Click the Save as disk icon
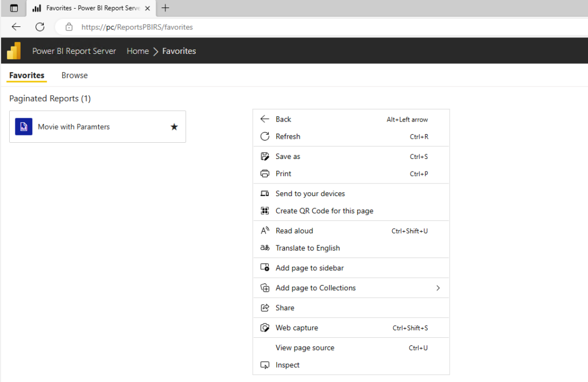 click(x=265, y=156)
